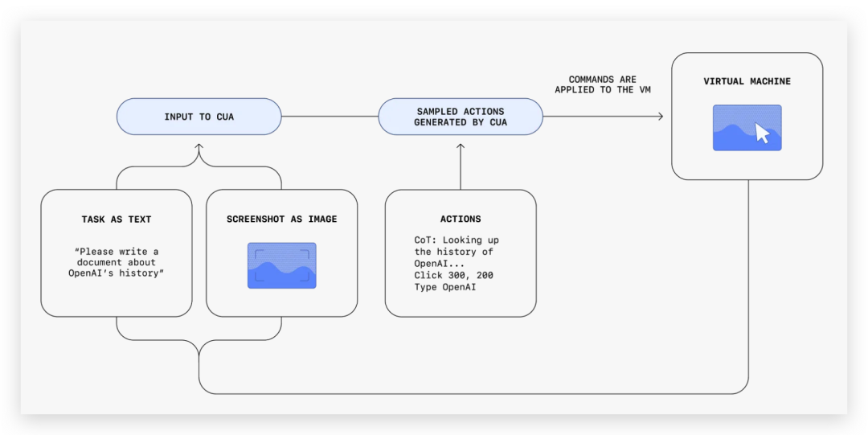
Task: Click the quoted OpenAI history task text
Action: coord(117,262)
